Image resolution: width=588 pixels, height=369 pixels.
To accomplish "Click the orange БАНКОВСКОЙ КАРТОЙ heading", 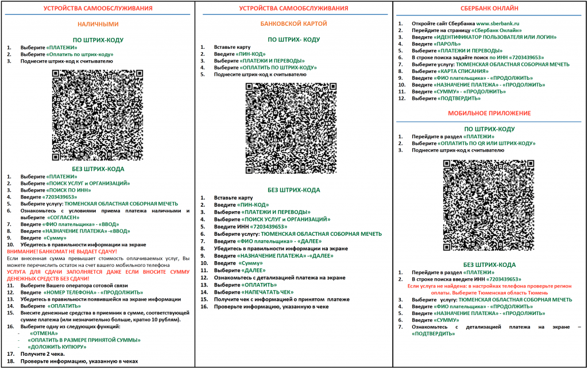I will click(293, 24).
